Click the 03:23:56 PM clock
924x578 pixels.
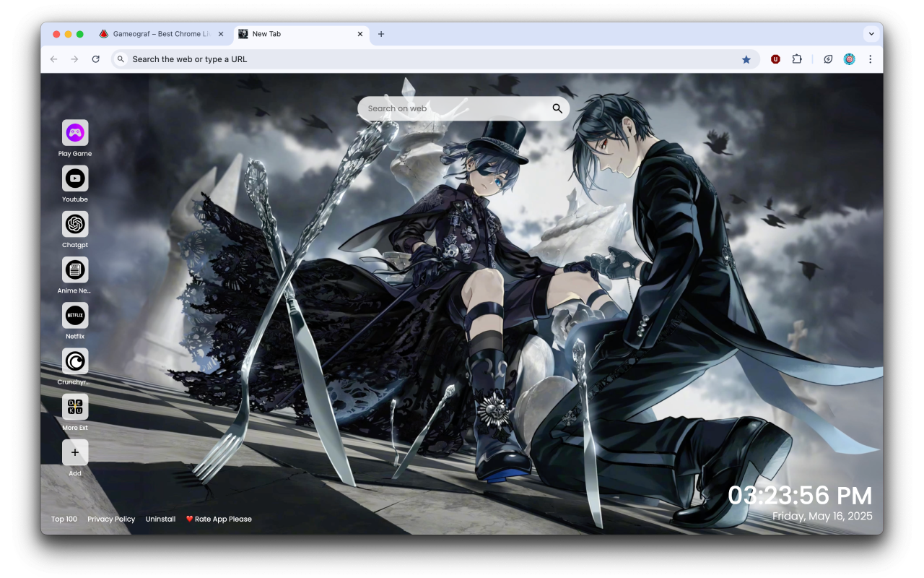(800, 496)
